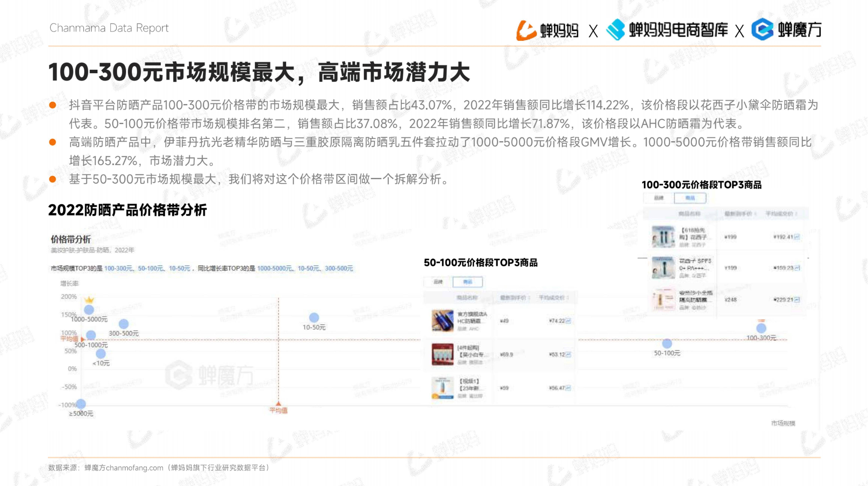Click the ¥49 price cell
The height and width of the screenshot is (486, 868).
(x=504, y=321)
